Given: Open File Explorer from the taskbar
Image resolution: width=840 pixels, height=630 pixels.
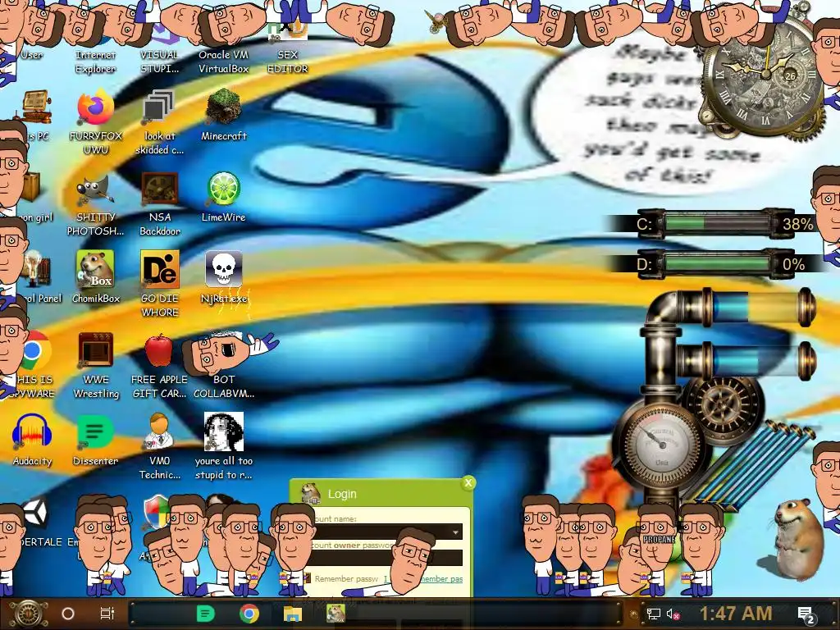Looking at the screenshot, I should click(293, 614).
